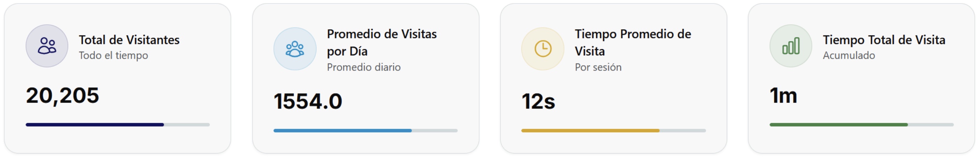Click the 1554.0 daily average value
Viewport: 980px width, 159px height.
pyautogui.click(x=308, y=101)
